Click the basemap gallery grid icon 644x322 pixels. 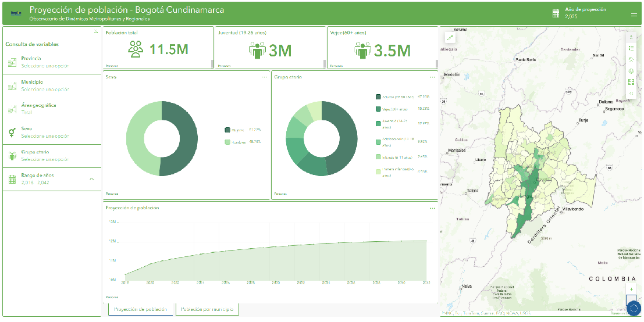[x=631, y=81]
